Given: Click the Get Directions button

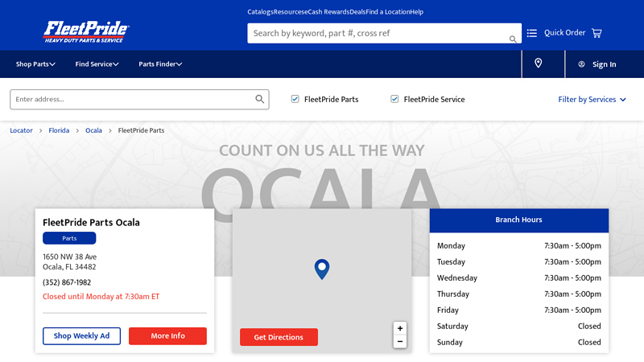Looking at the screenshot, I should point(279,337).
